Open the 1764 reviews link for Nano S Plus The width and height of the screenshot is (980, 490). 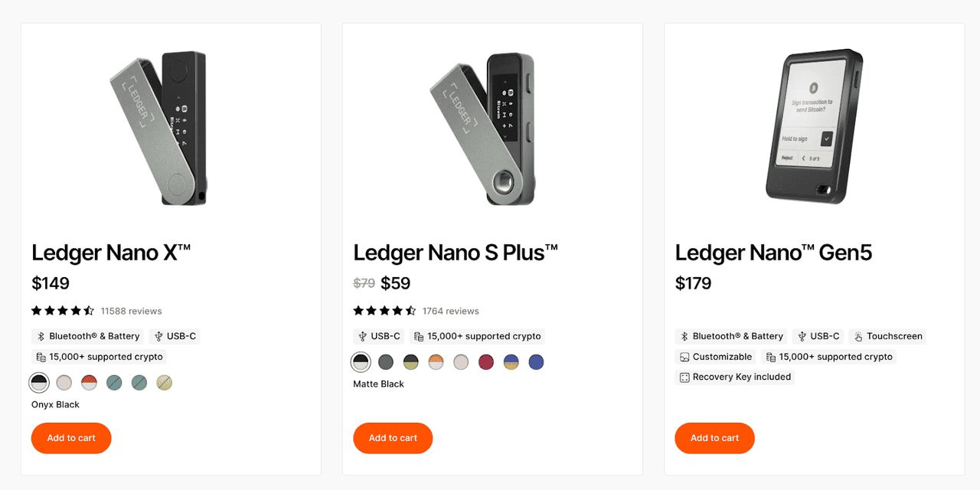[x=449, y=311]
